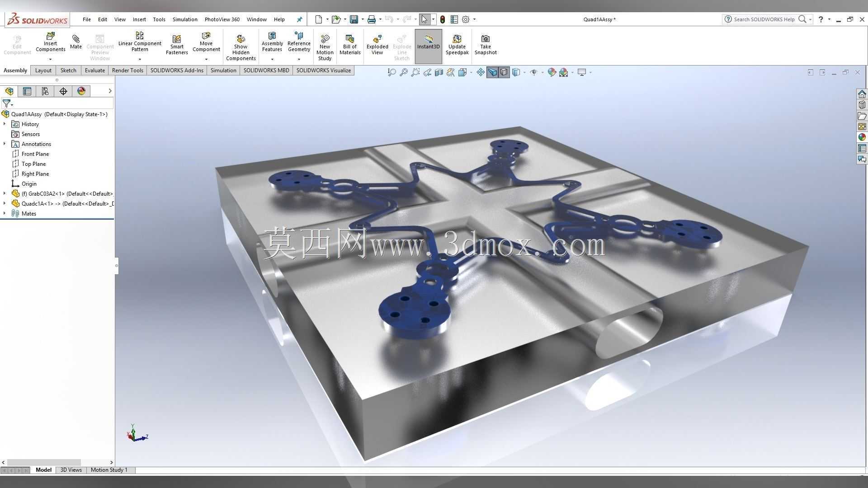Image resolution: width=868 pixels, height=488 pixels.
Task: Select the Quad1AAssy root assembly node
Action: point(55,114)
